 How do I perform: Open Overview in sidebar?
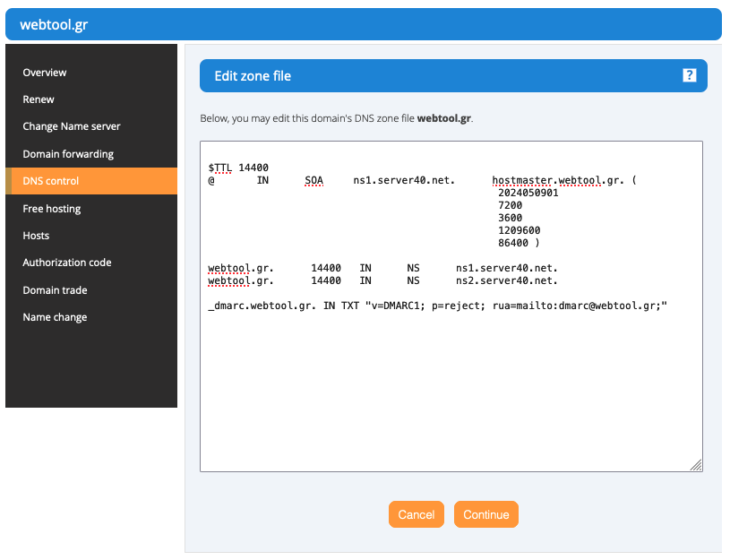[45, 73]
